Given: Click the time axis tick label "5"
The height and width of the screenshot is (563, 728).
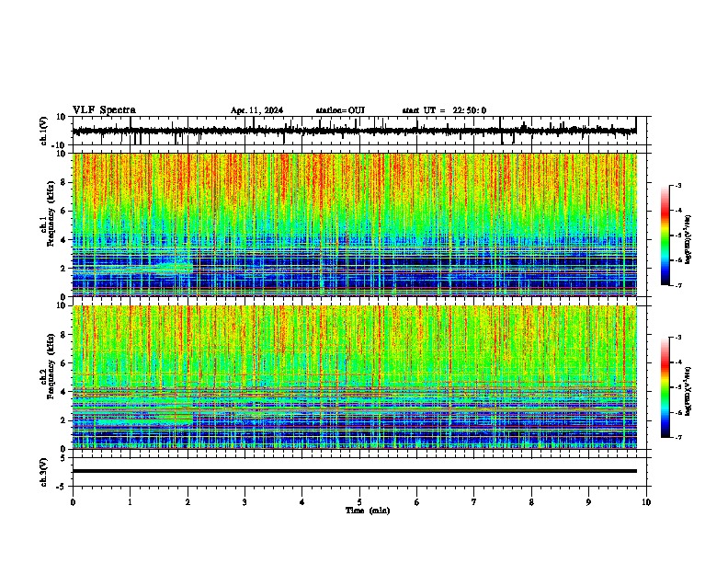Looking at the screenshot, I should pyautogui.click(x=359, y=502).
